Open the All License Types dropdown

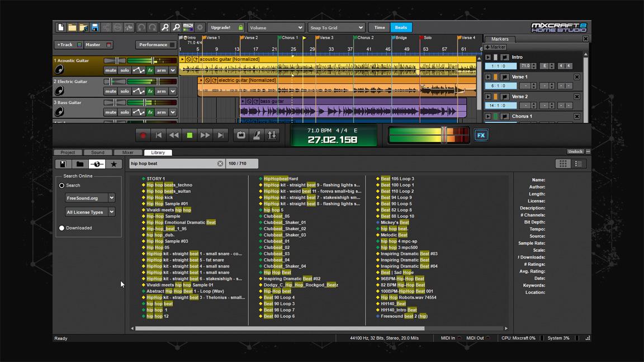89,212
